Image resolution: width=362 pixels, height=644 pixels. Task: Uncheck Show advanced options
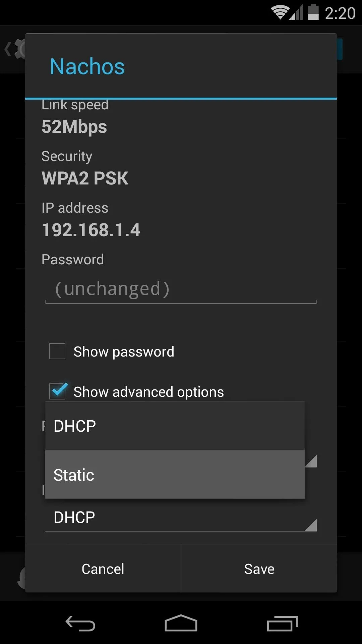pos(58,391)
